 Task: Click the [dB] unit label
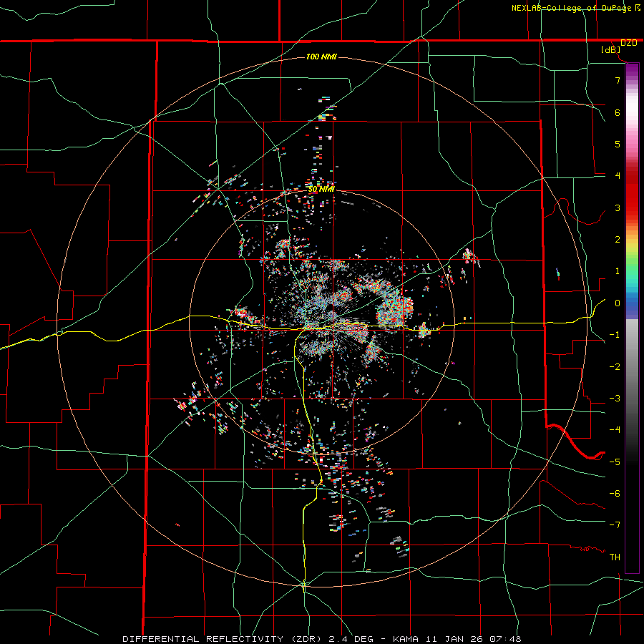[x=611, y=50]
